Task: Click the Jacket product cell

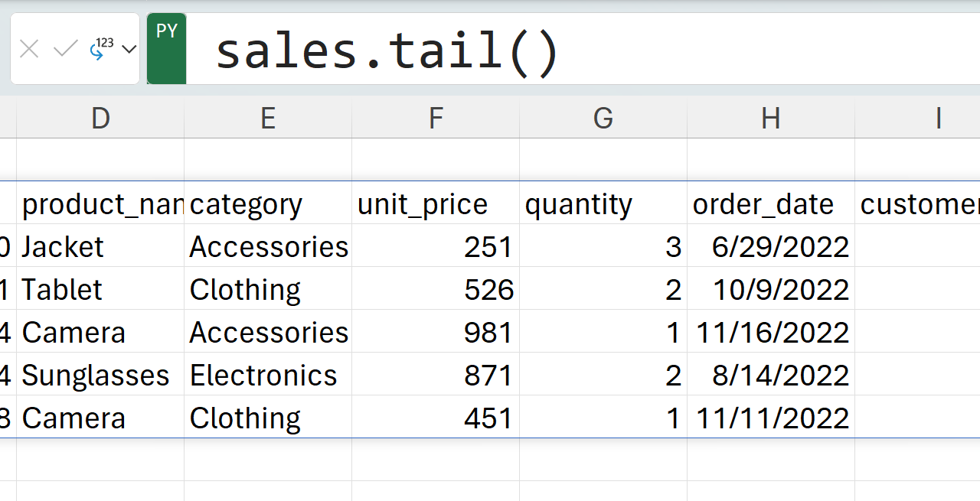Action: click(x=100, y=247)
